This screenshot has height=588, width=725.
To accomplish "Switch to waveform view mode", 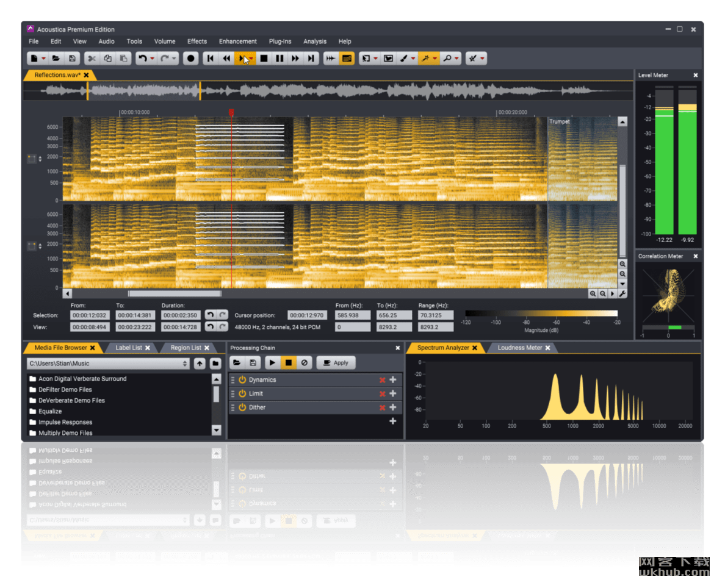I will click(331, 58).
